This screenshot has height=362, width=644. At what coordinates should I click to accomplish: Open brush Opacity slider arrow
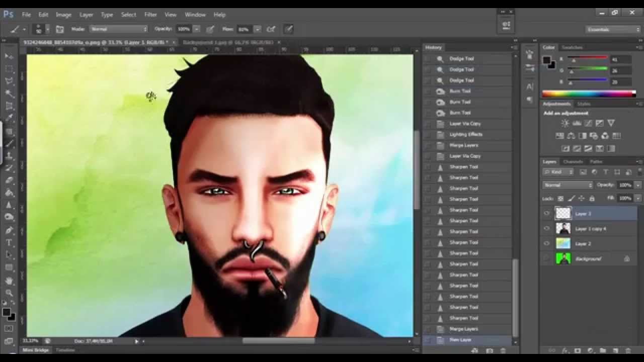(197, 29)
